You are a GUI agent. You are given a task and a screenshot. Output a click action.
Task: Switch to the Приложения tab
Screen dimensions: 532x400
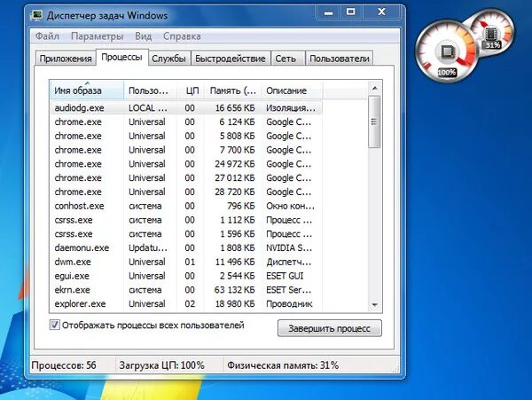point(66,59)
